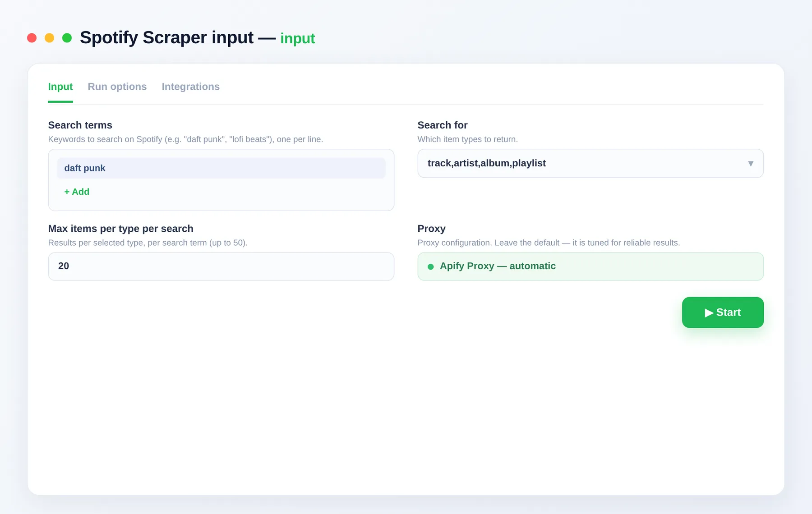Start the Spotify Scraper run
812x514 pixels.
point(723,312)
